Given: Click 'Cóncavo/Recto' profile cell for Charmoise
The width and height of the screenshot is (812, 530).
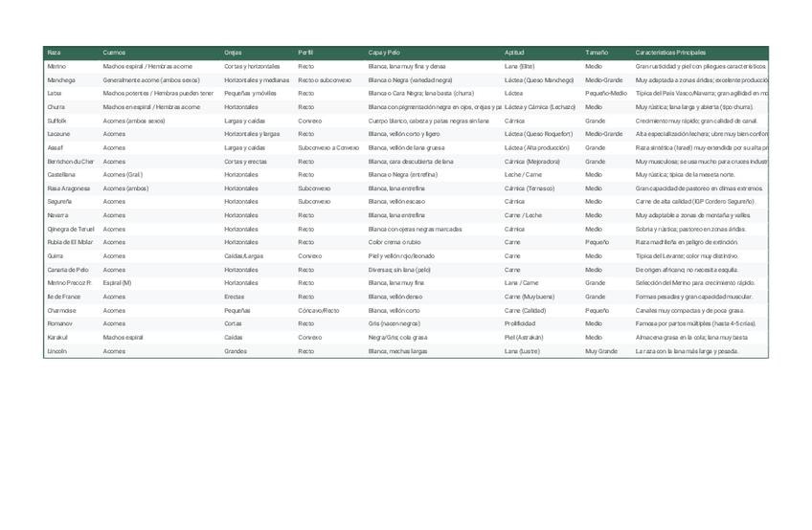Looking at the screenshot, I should [x=319, y=311].
